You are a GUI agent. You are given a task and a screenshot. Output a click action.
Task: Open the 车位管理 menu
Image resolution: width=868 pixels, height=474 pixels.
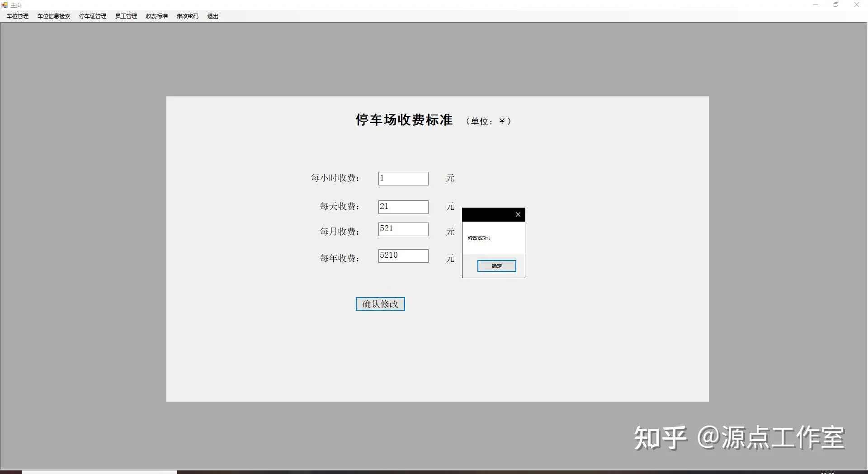click(x=18, y=16)
